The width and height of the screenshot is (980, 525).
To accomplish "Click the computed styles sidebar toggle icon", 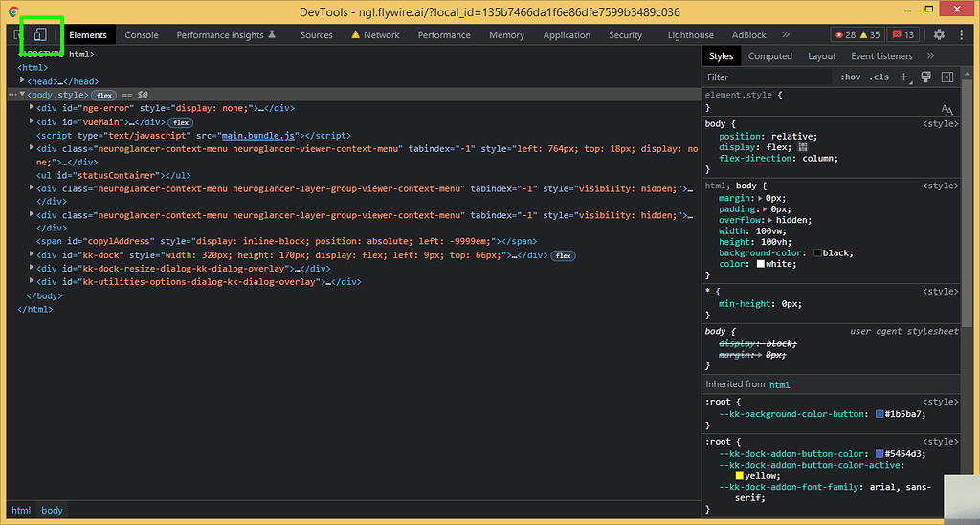I will coord(947,77).
